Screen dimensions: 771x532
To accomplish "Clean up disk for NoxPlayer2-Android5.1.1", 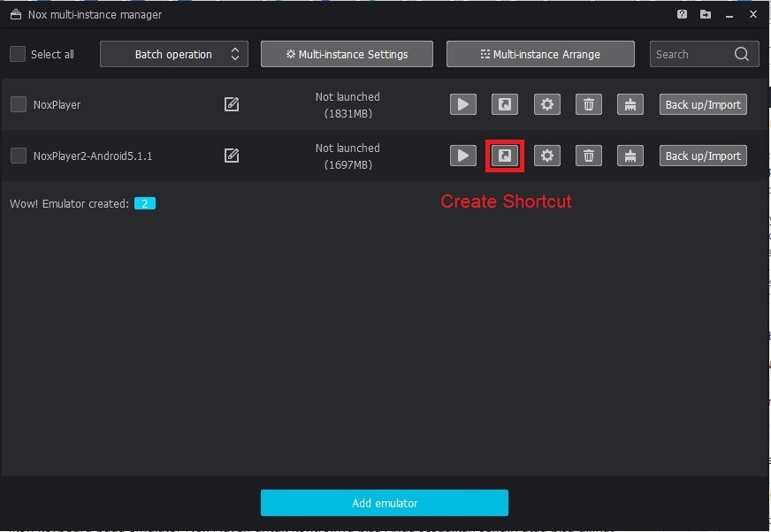I will point(630,156).
